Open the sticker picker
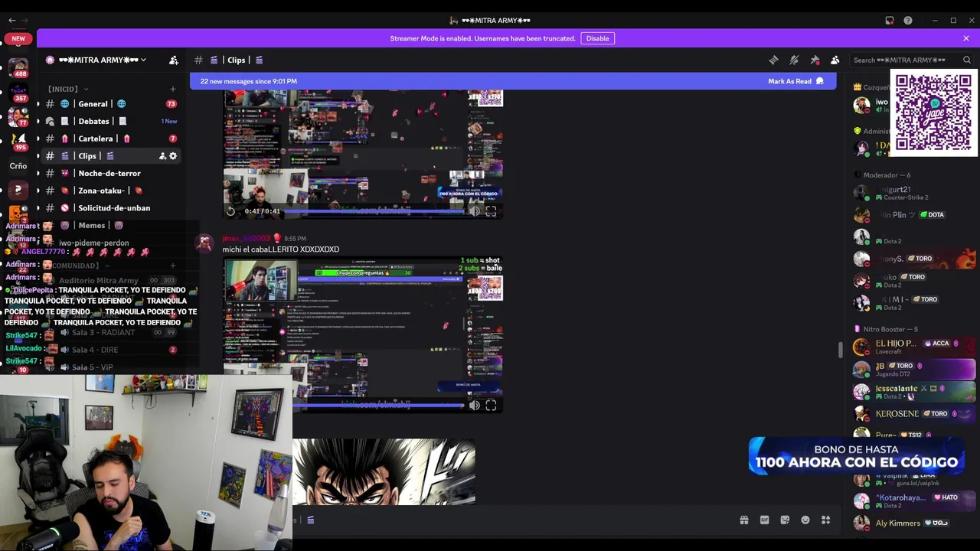 pos(785,520)
